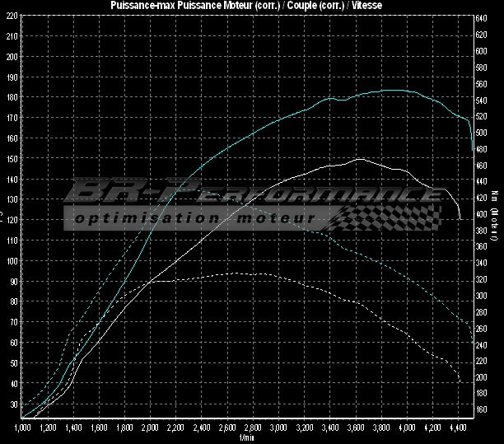Click the Nm (Motor) right axis label
The width and height of the screenshot is (504, 444).
[495, 206]
